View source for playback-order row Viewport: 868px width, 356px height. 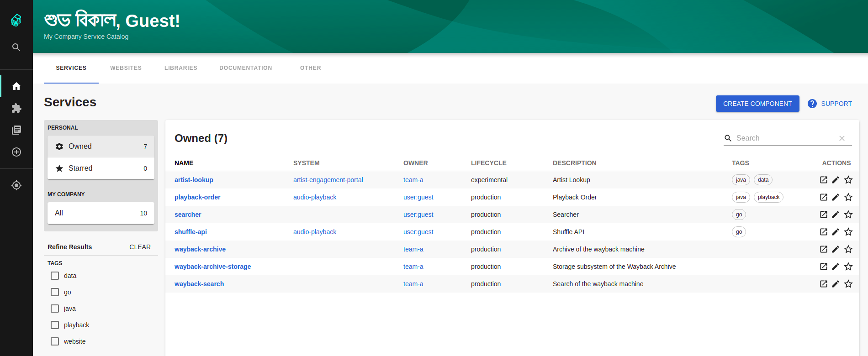pos(824,197)
